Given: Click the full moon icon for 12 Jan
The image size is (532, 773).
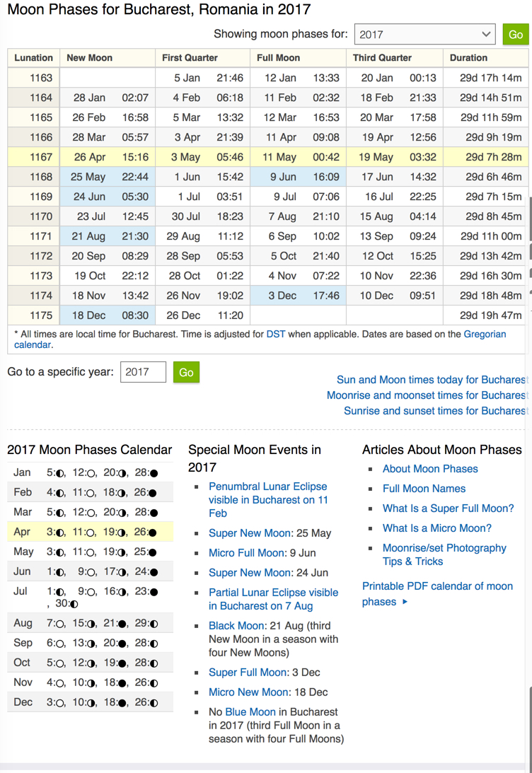Looking at the screenshot, I should click(x=91, y=472).
